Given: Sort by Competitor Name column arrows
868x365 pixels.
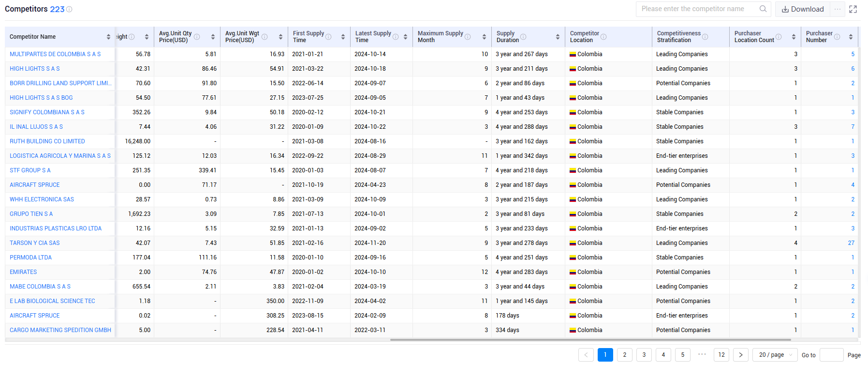Looking at the screenshot, I should tap(108, 37).
